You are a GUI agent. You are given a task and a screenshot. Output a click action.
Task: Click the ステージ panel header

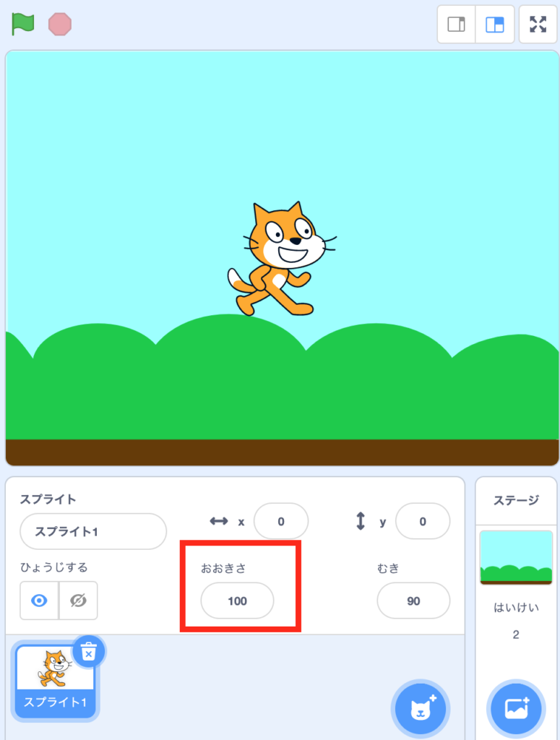(516, 500)
